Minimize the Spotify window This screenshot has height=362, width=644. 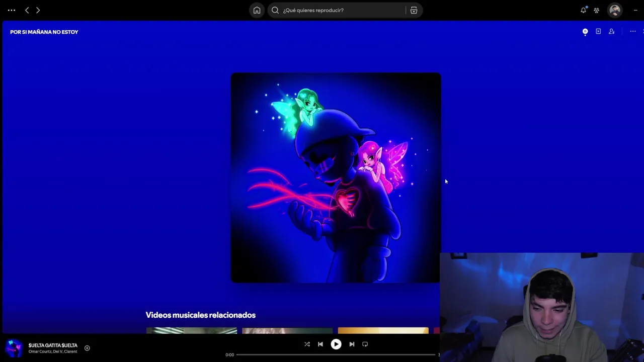pos(635,10)
